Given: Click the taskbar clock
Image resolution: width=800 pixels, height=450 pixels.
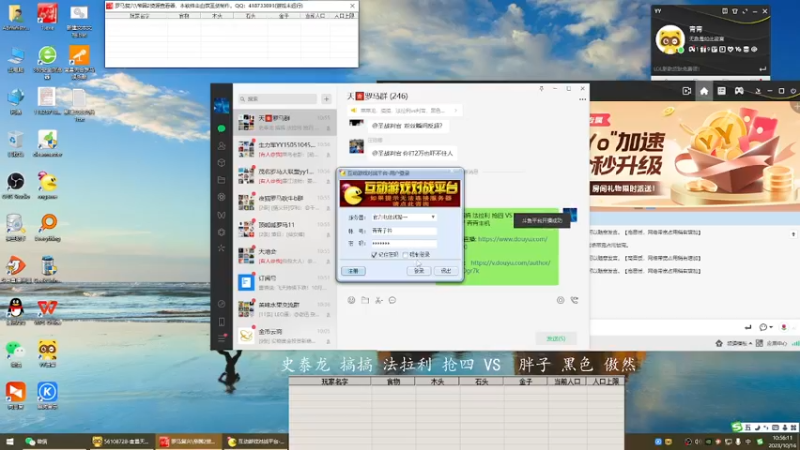Looking at the screenshot, I should 783,441.
